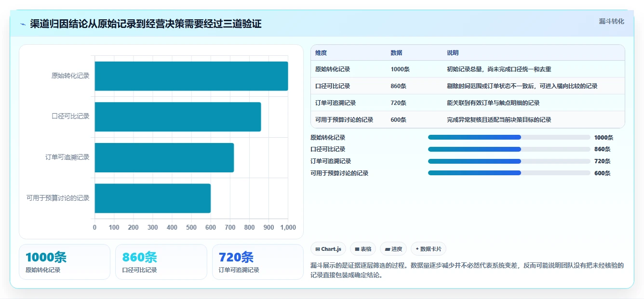Click the chart y-axis label 口径可比记录
Image resolution: width=644 pixels, height=299 pixels.
70,116
